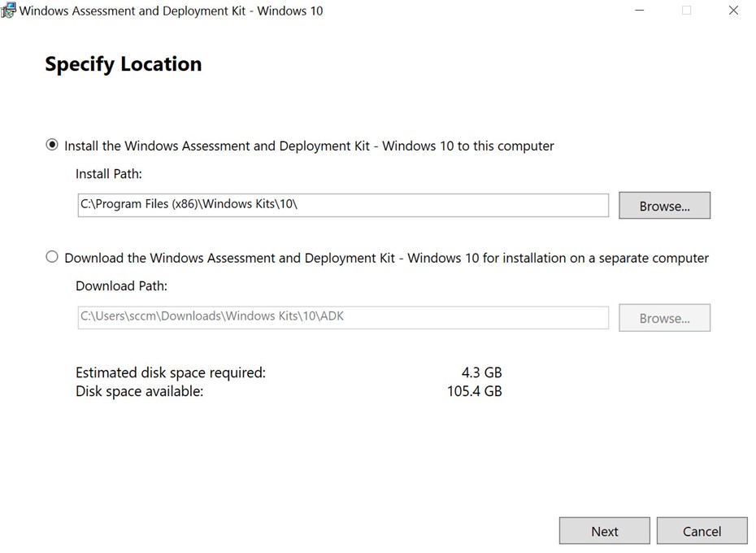Click 'Disk space available:' text
This screenshot has width=756, height=553.
[139, 391]
